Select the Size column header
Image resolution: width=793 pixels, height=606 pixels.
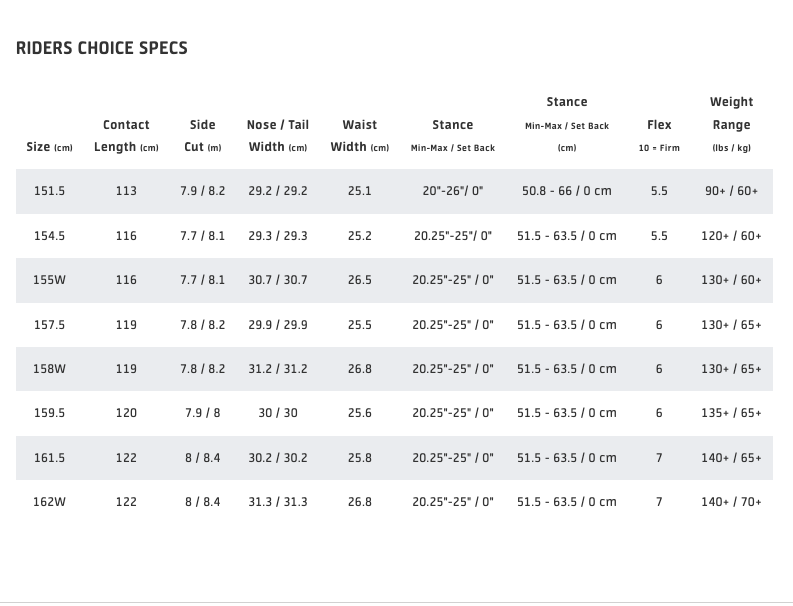pos(49,147)
